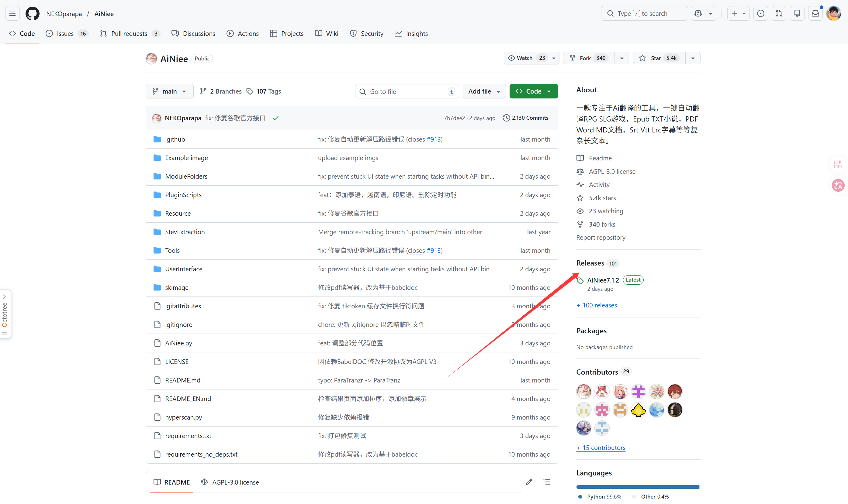Open the + 100 releases link
Viewport: 848px width, 504px height.
[597, 305]
